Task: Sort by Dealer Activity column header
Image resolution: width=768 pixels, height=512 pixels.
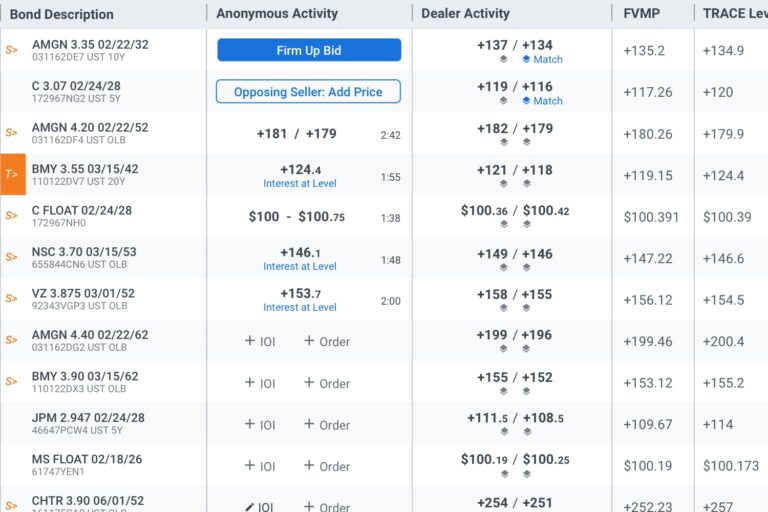Action: (465, 13)
